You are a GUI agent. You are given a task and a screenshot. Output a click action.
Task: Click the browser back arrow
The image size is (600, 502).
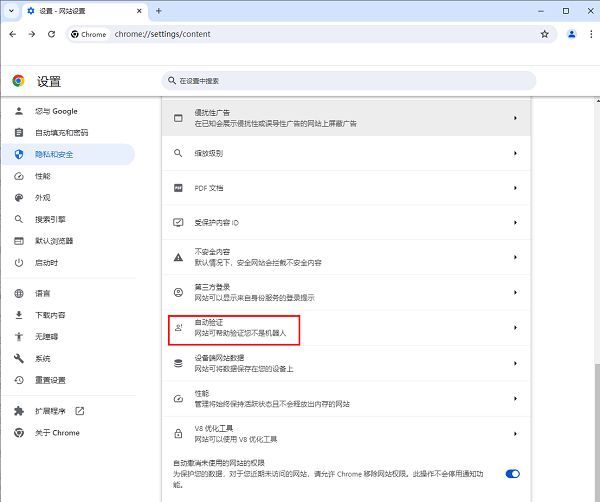(x=11, y=33)
